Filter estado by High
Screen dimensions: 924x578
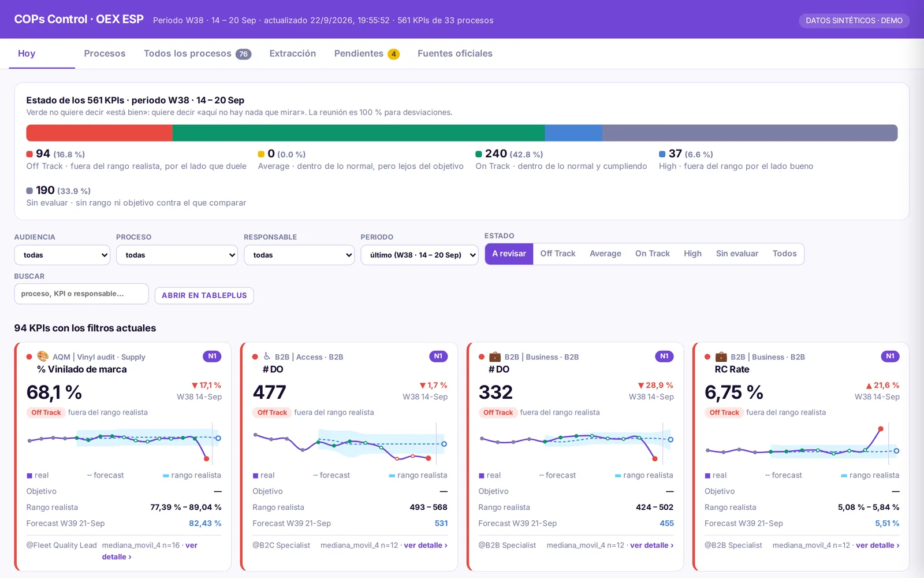click(692, 254)
